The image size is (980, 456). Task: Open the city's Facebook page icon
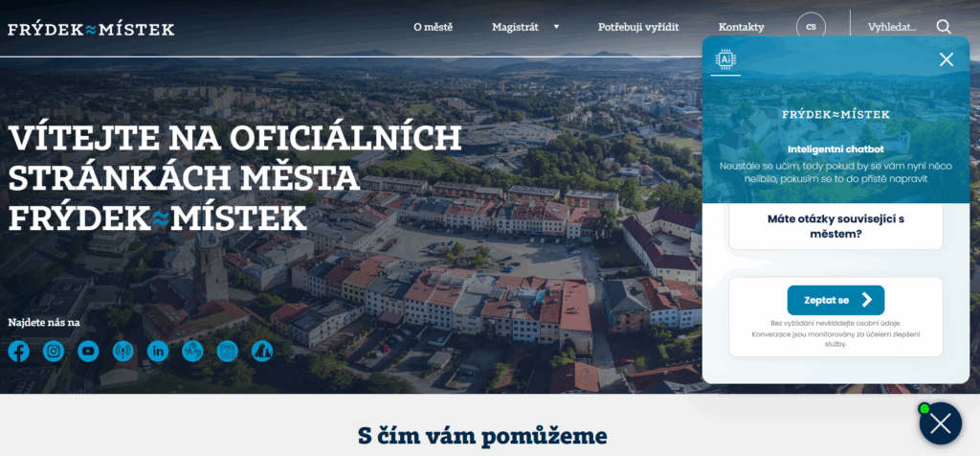point(19,352)
